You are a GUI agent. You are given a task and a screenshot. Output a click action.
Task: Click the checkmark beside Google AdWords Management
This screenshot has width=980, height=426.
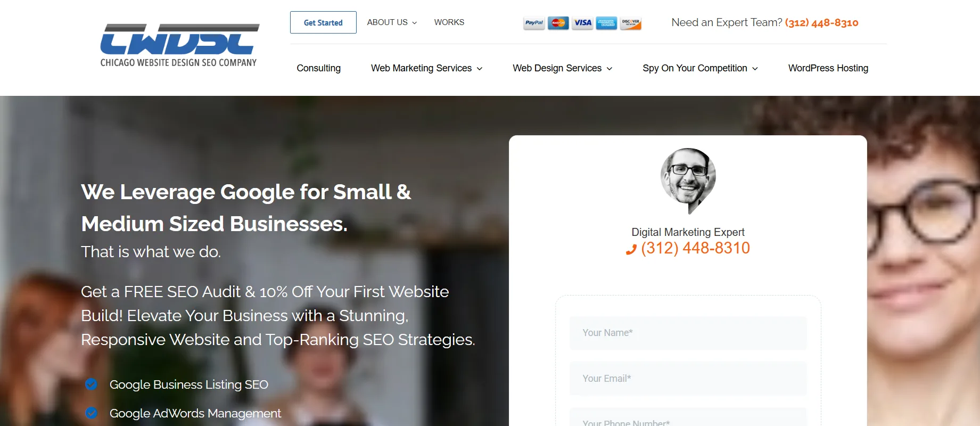coord(91,413)
